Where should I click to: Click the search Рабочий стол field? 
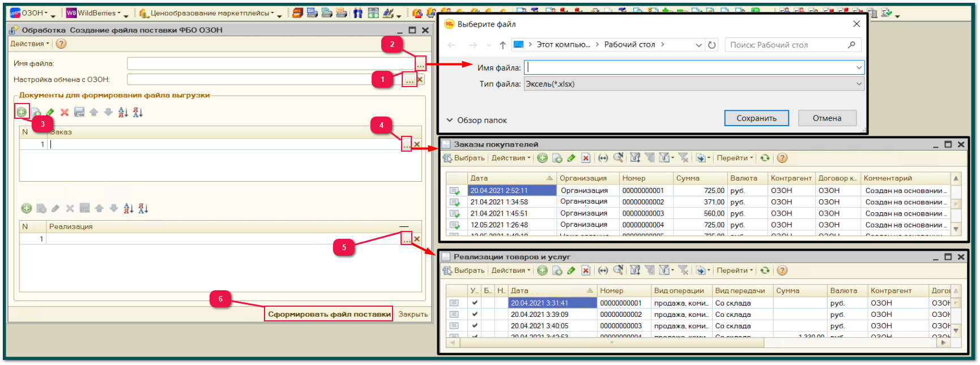(793, 45)
